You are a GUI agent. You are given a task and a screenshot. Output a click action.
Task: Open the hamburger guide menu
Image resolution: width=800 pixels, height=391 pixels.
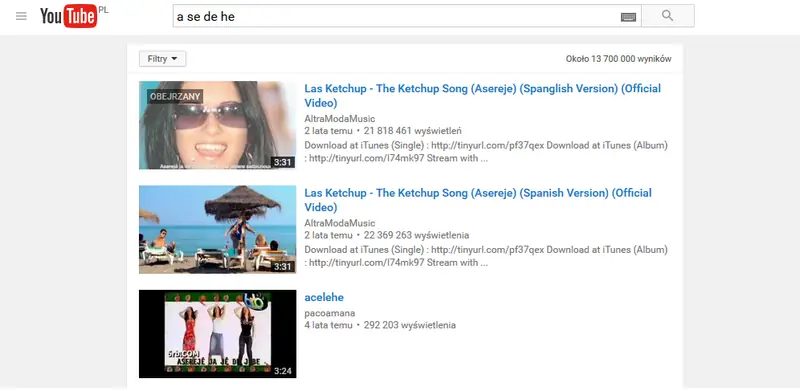coord(21,16)
